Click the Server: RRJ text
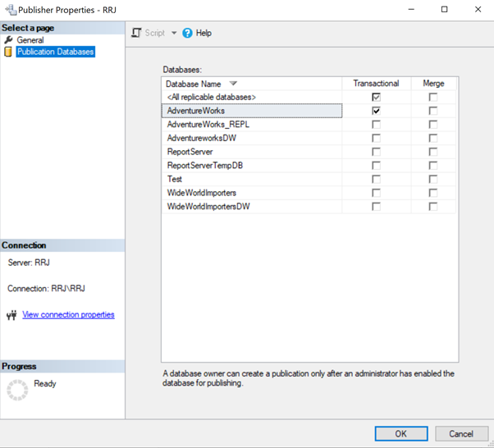Viewport: 494px width, 448px height. pyautogui.click(x=29, y=263)
